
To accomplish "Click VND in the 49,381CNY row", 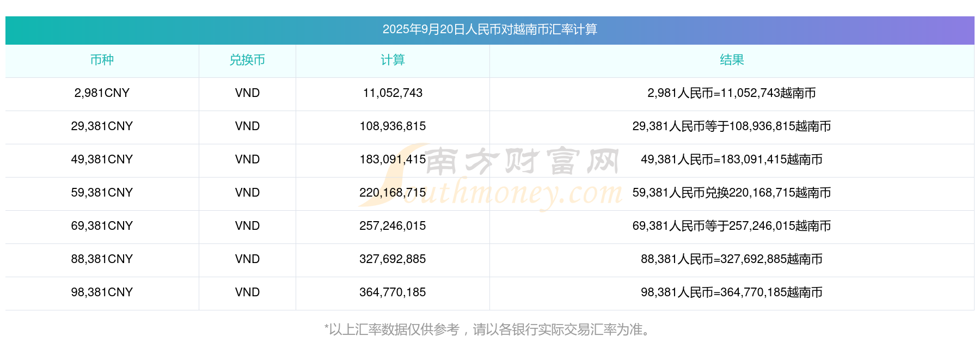I will (247, 160).
